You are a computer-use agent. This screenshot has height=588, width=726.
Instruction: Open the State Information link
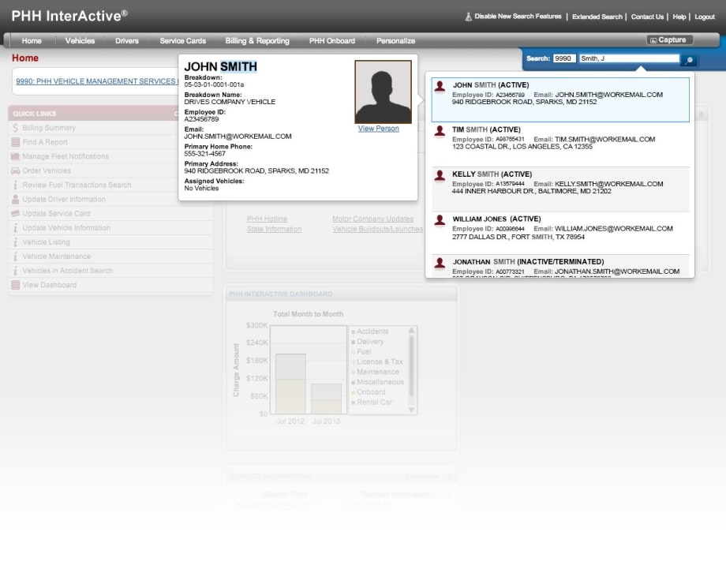(274, 229)
